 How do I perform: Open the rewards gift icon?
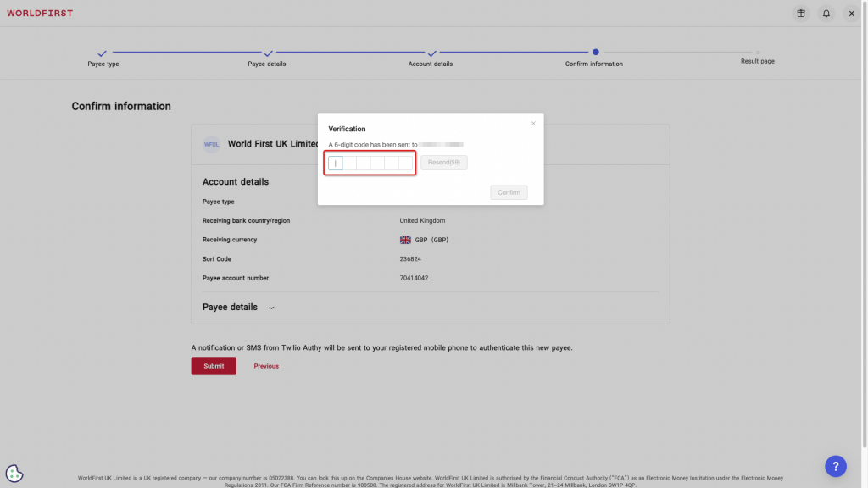coord(800,13)
